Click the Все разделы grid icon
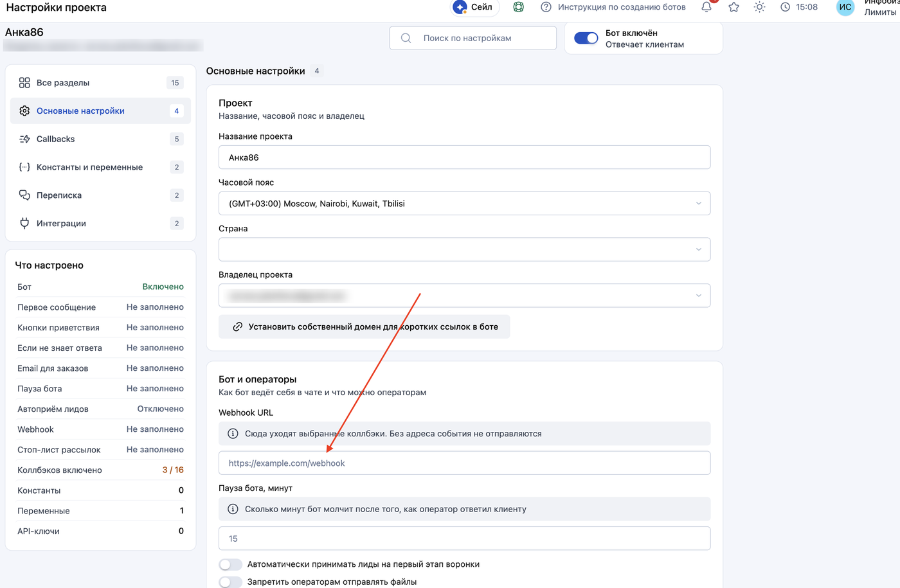The image size is (900, 588). [24, 83]
